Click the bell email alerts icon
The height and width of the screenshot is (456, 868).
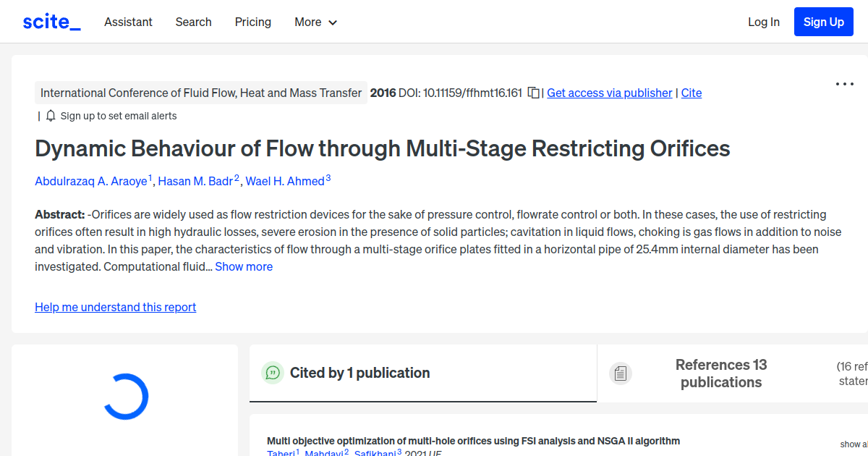click(50, 115)
